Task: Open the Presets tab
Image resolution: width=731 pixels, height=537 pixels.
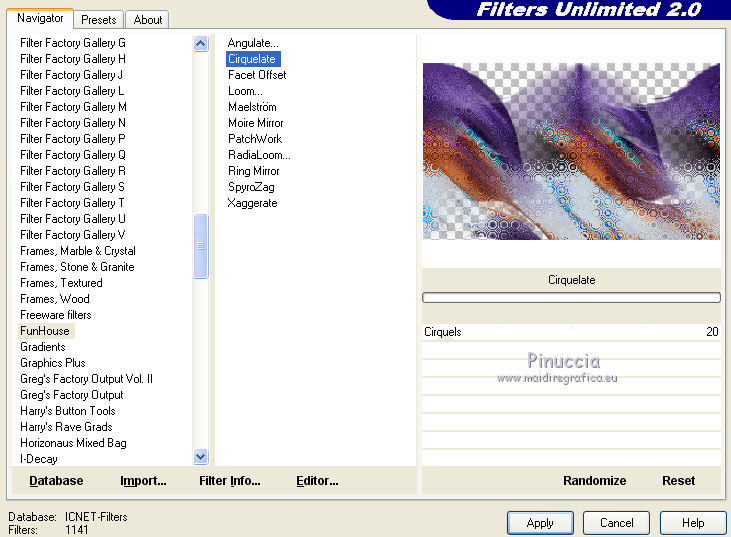Action: [x=98, y=20]
